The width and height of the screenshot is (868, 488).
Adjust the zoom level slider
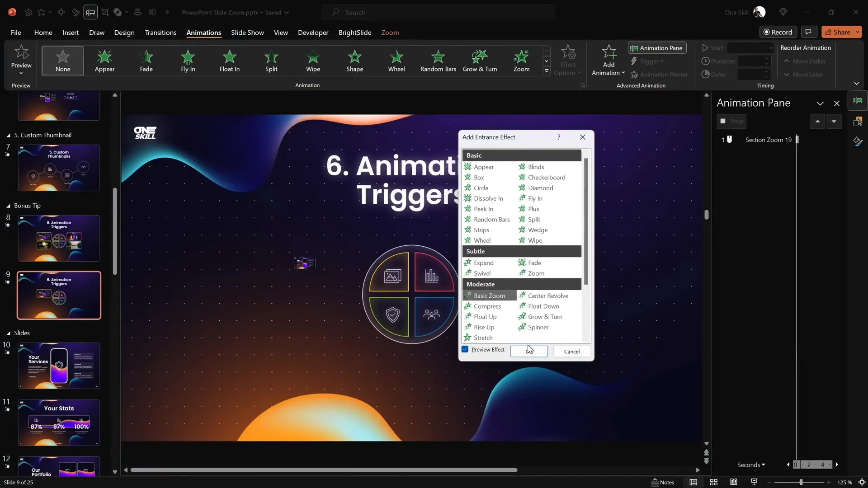[800, 482]
